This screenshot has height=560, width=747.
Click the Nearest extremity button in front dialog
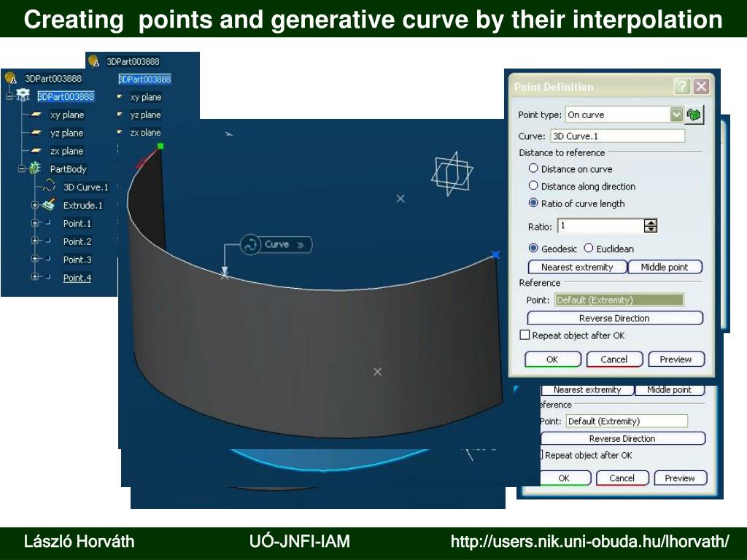577,267
